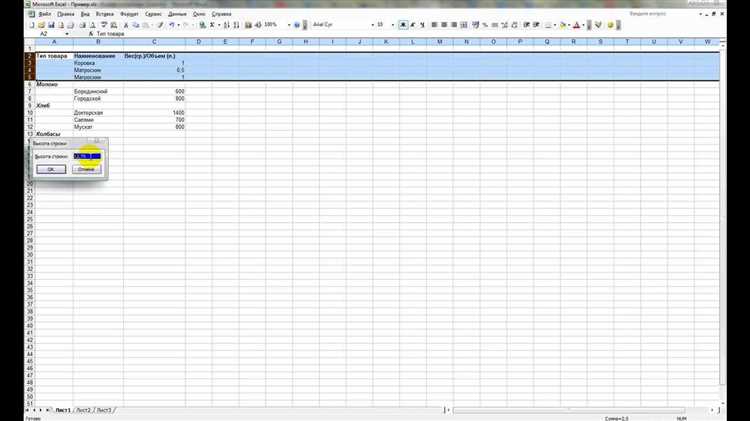The width and height of the screenshot is (750, 421).
Task: Open the Zoom 100% dropdown
Action: pos(289,25)
